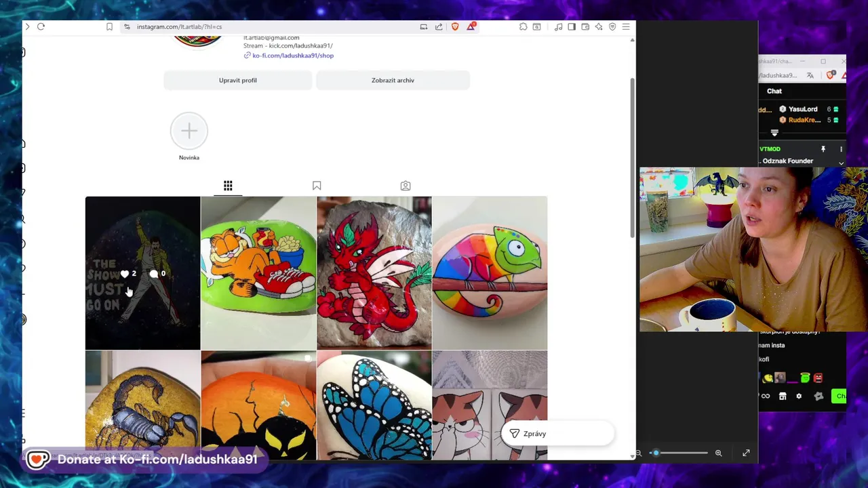This screenshot has height=488, width=868.
Task: Open the browser hamburger menu
Action: [x=626, y=26]
